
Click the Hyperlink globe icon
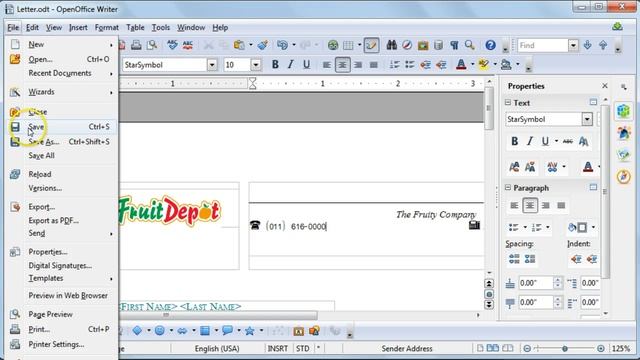tap(333, 45)
